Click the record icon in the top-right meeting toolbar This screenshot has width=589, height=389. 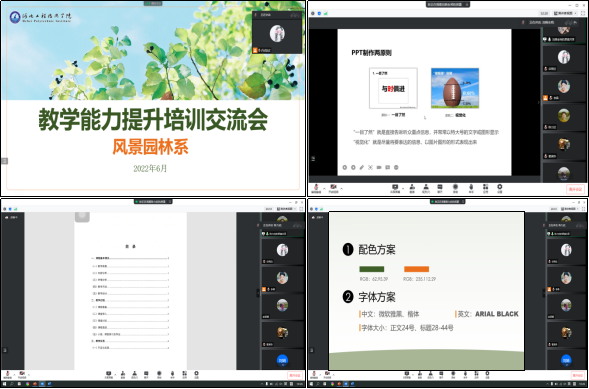click(x=455, y=187)
